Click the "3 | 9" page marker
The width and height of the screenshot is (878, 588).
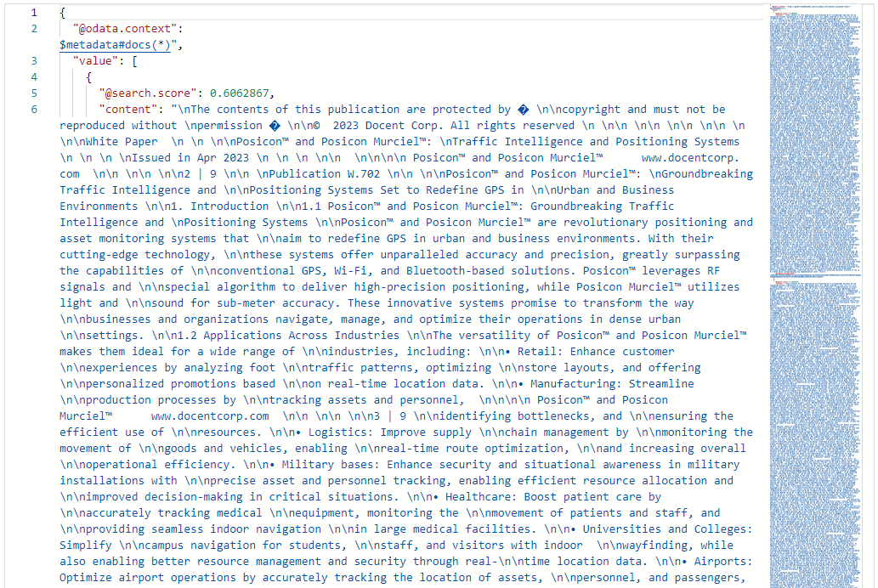390,416
